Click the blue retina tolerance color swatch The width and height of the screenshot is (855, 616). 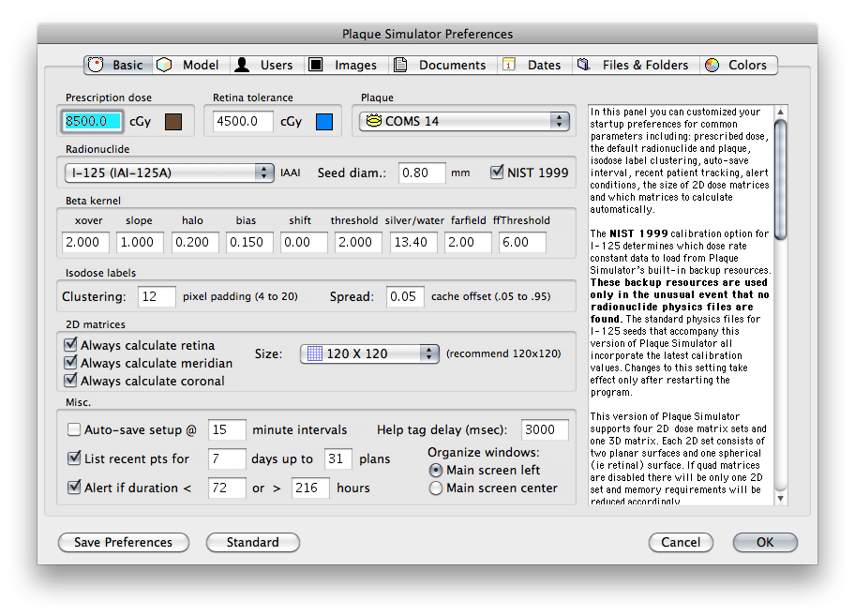pyautogui.click(x=323, y=121)
